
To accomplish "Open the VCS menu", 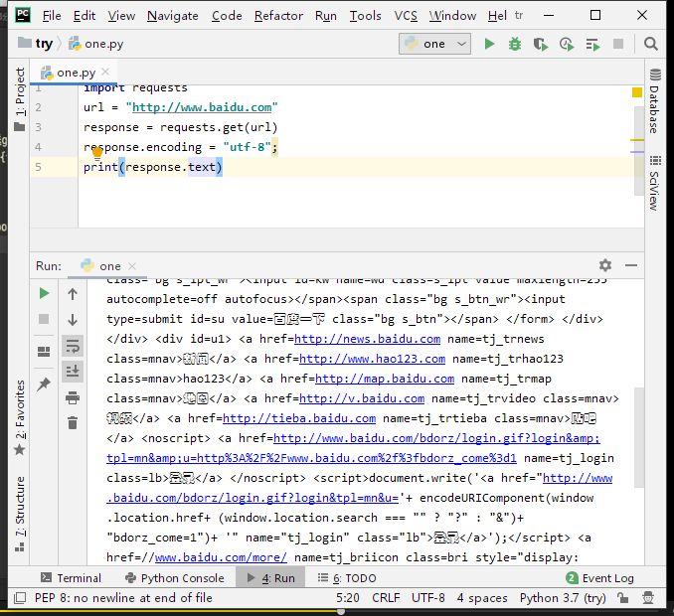I will coord(406,16).
